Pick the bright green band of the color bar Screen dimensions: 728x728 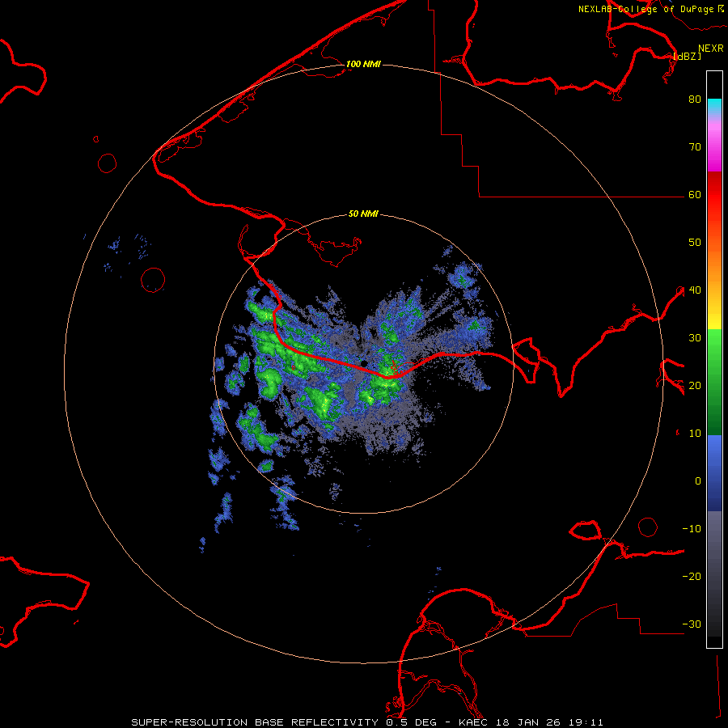714,341
